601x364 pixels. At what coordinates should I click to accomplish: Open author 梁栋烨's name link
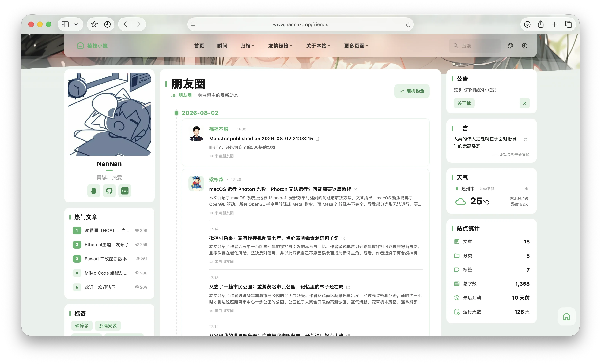216,180
